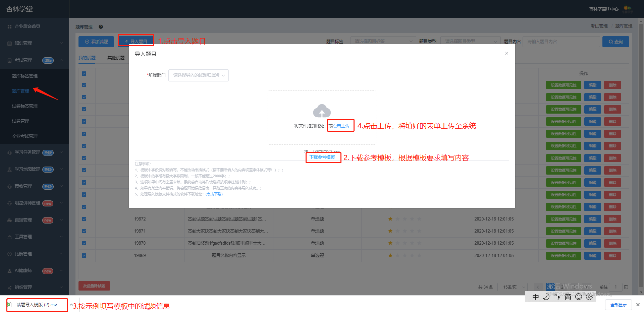Viewport: 644px width, 313px height.
Task: Click the 比赛管理 sidebar icon
Action: point(9,254)
